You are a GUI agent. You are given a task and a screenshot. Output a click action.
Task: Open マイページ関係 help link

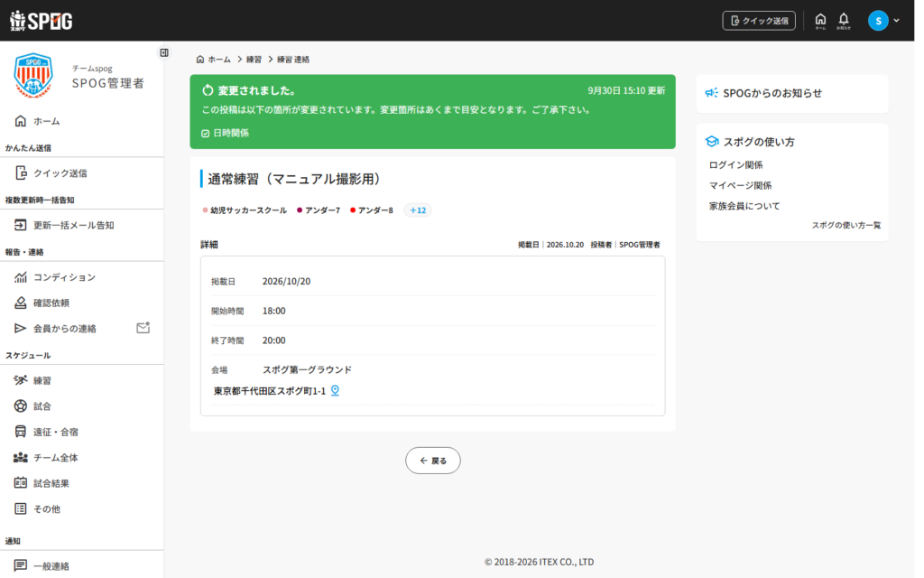click(x=740, y=185)
